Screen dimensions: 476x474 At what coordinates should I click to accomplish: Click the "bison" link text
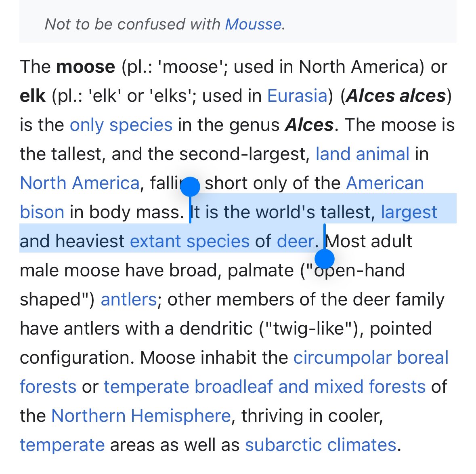point(42,212)
